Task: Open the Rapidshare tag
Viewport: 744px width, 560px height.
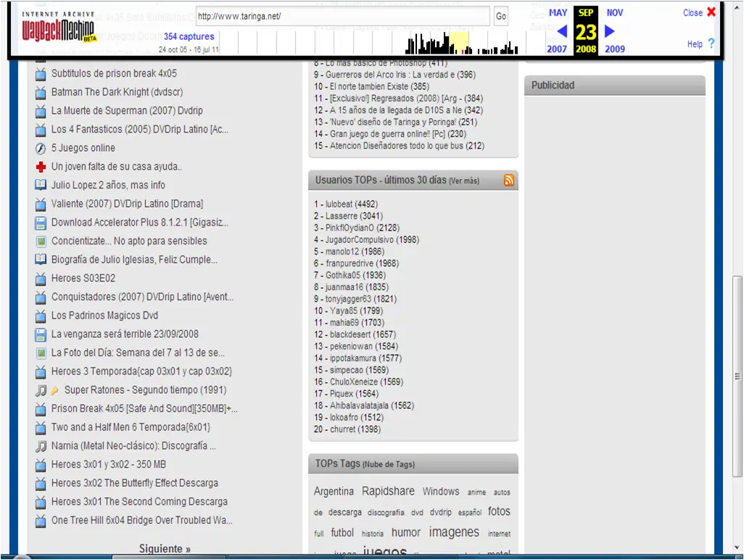Action: pos(388,491)
